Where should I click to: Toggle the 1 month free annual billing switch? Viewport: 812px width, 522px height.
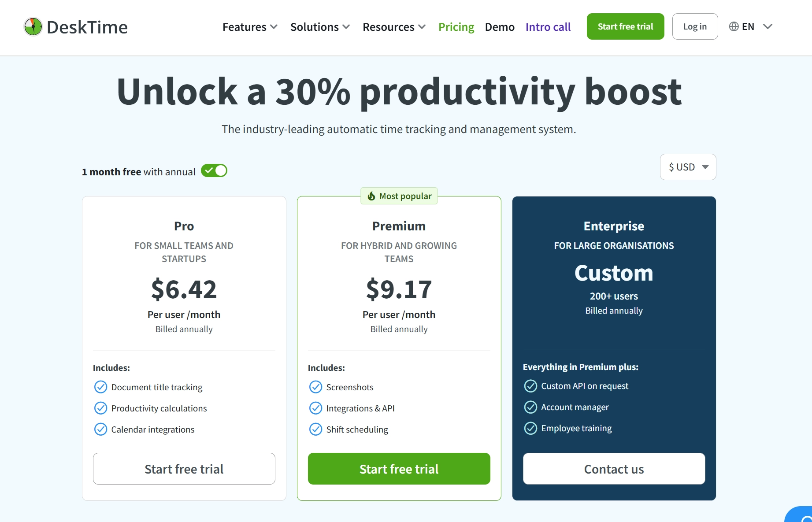[x=214, y=170]
